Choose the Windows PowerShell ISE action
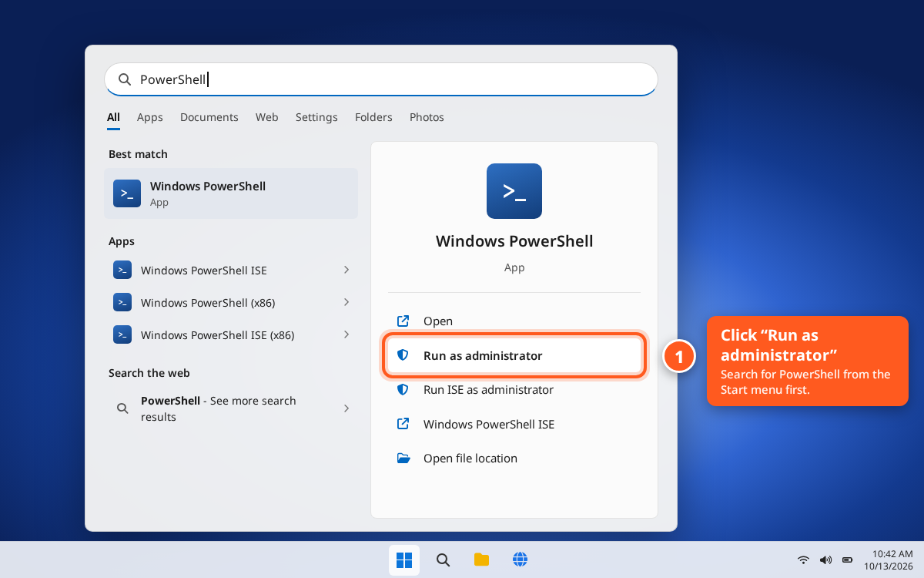 pos(514,424)
